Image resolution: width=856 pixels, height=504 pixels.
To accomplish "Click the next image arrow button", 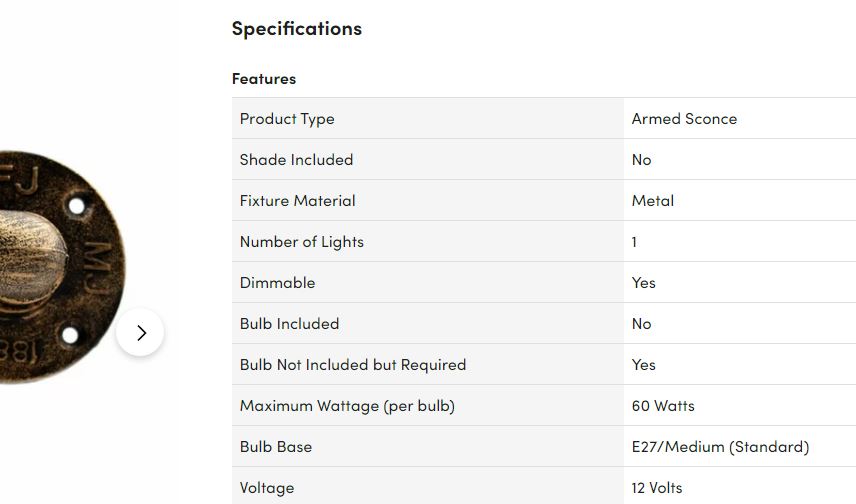I will point(140,332).
